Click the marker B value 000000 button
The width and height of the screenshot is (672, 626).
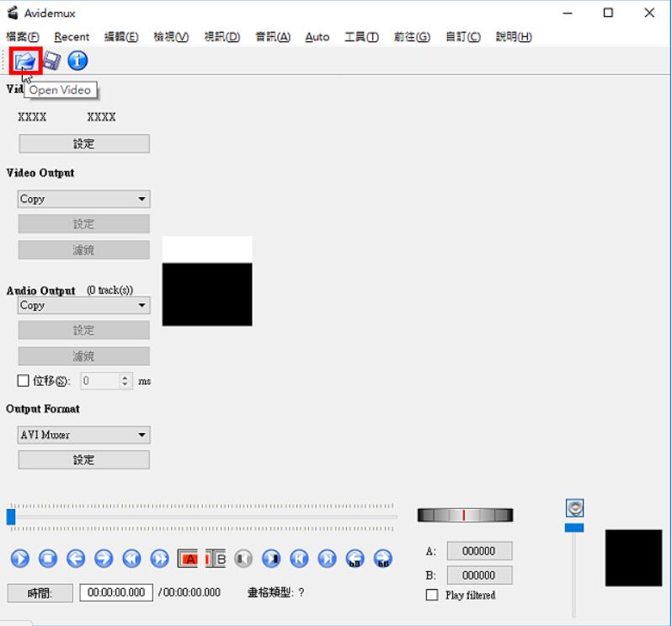point(479,575)
